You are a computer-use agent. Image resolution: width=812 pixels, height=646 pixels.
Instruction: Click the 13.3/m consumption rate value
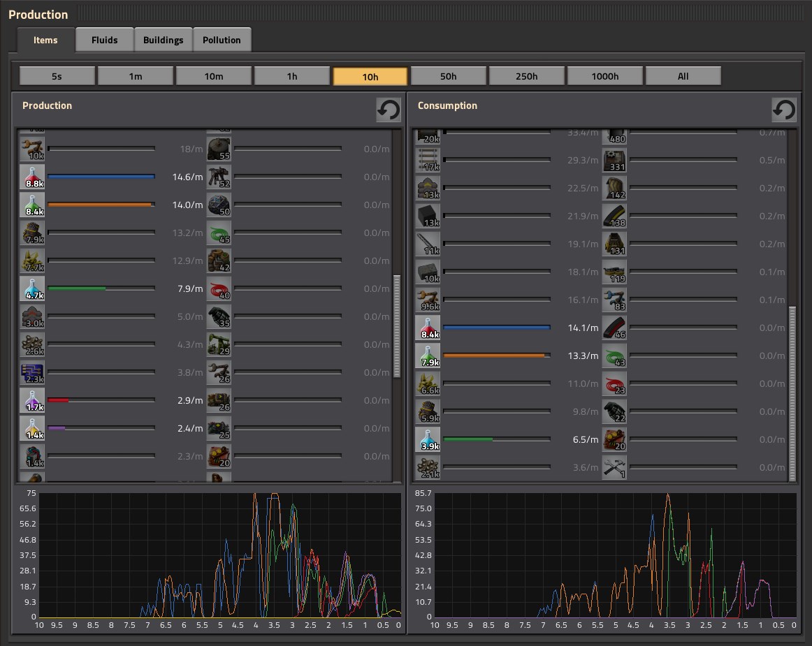(583, 355)
